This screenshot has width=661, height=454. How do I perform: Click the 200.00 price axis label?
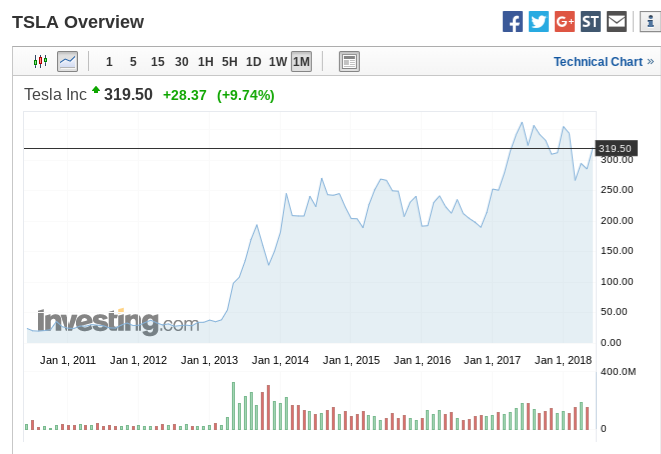(x=617, y=220)
